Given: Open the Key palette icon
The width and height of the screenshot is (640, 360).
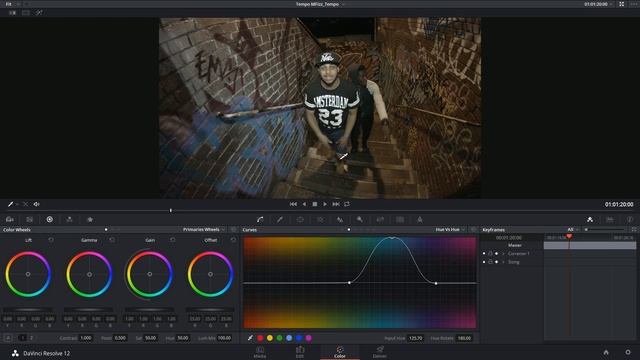Looking at the screenshot, I should [x=360, y=220].
